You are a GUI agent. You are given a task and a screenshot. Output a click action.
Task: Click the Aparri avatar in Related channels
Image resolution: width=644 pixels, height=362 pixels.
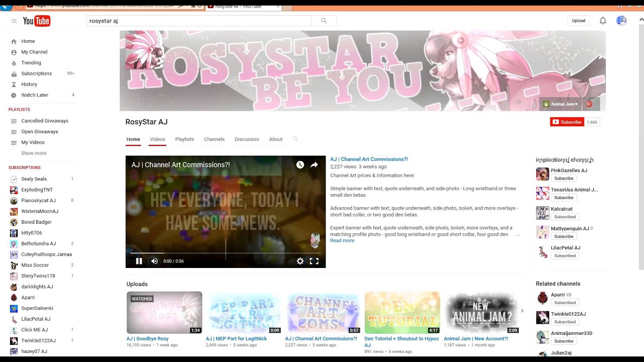[x=542, y=298]
